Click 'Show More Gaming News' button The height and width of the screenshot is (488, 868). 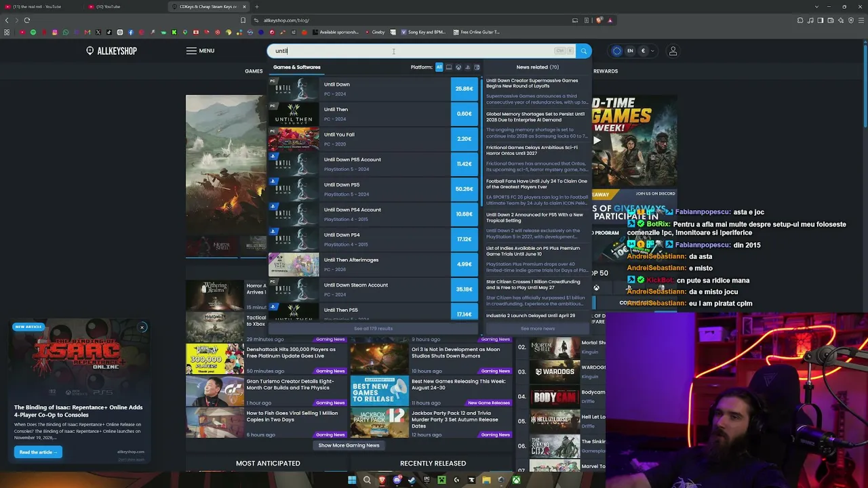(349, 445)
